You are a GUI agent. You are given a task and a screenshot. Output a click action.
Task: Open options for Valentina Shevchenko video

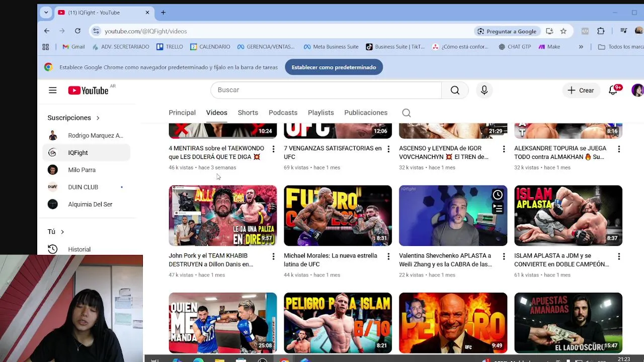pyautogui.click(x=504, y=256)
